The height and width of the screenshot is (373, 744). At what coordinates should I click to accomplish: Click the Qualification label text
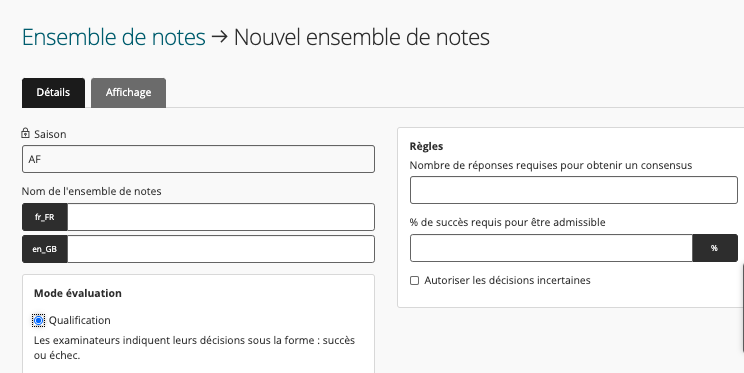pos(80,320)
